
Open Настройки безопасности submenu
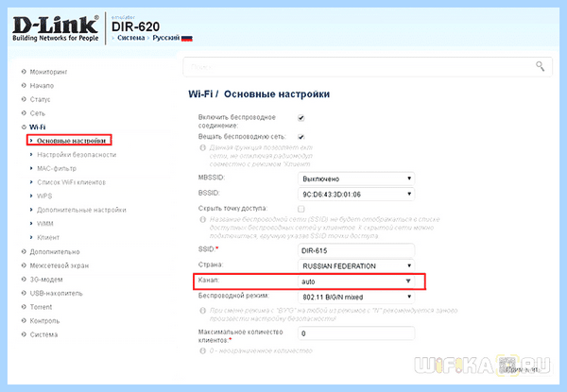(77, 155)
